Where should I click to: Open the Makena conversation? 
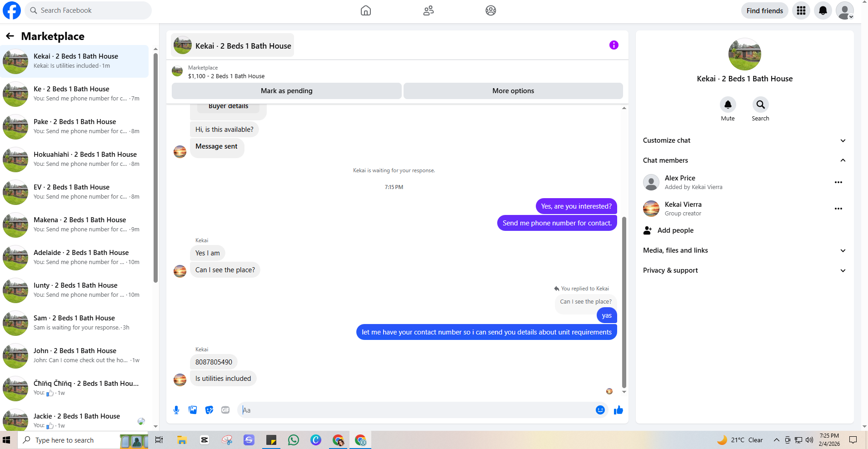75,225
